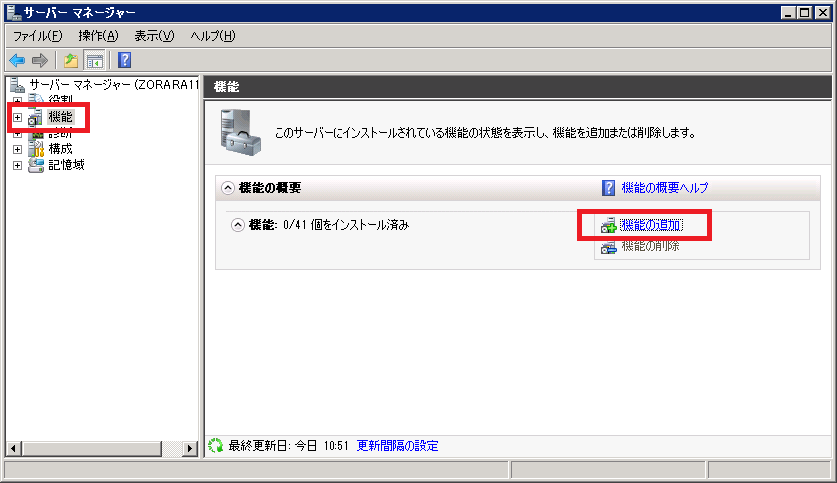Open the 機能の概要ヘルプ link
This screenshot has width=837, height=483.
coord(665,188)
